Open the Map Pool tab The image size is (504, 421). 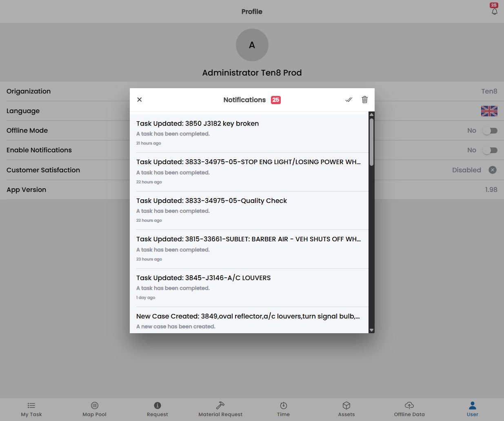[x=94, y=410]
